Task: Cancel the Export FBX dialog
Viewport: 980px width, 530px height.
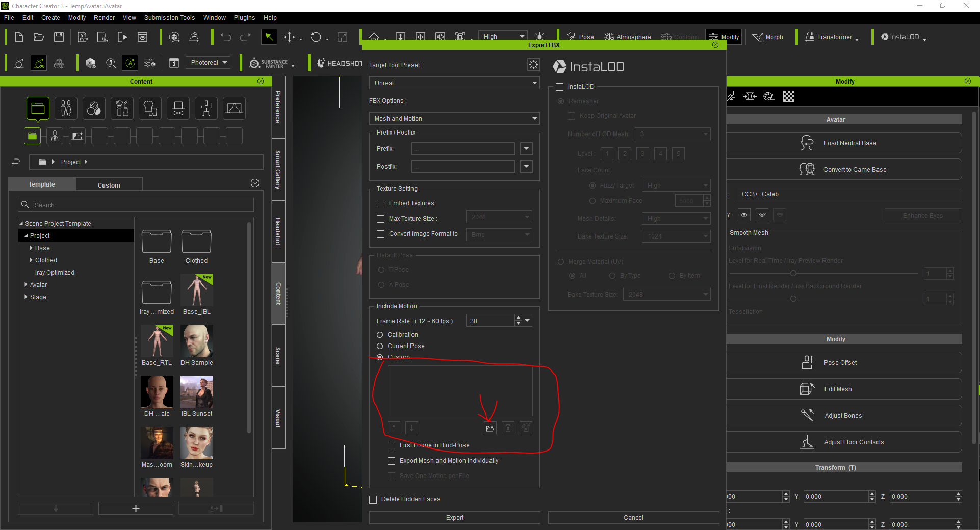Action: click(x=633, y=517)
